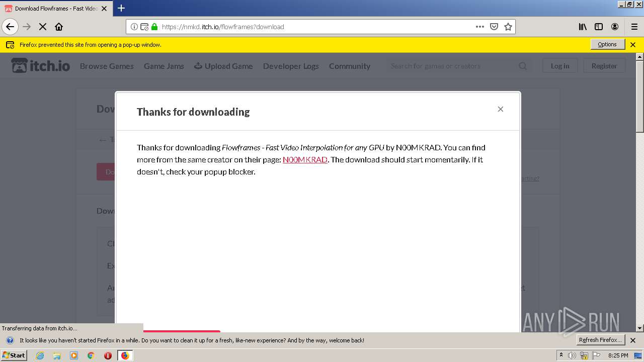
Task: Open Firefox home page icon
Action: (59, 27)
